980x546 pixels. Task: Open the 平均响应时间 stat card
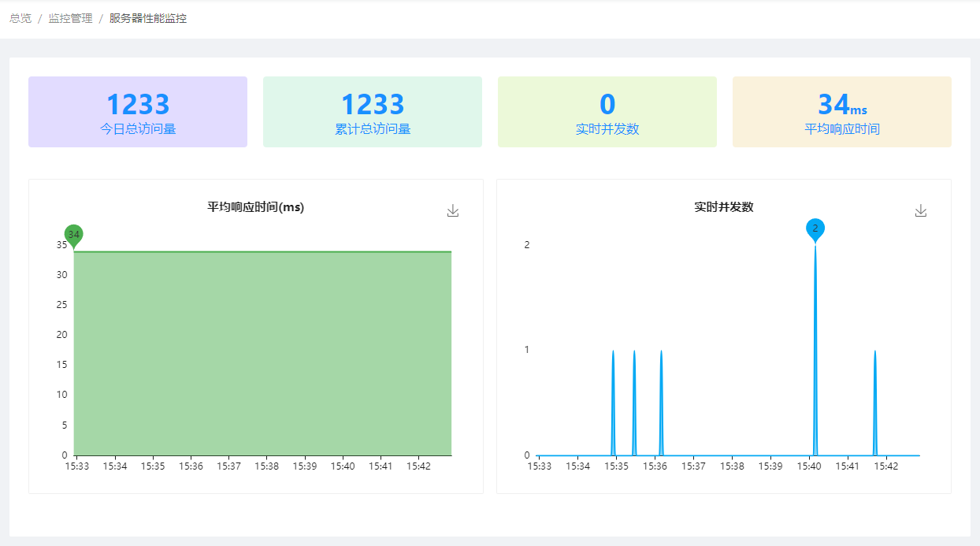[842, 112]
